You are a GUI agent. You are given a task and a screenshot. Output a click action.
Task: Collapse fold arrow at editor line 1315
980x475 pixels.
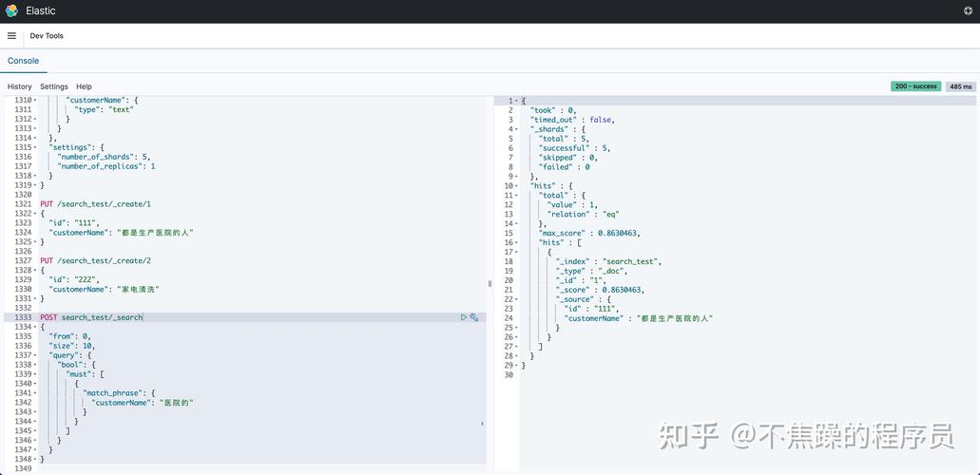pos(35,147)
